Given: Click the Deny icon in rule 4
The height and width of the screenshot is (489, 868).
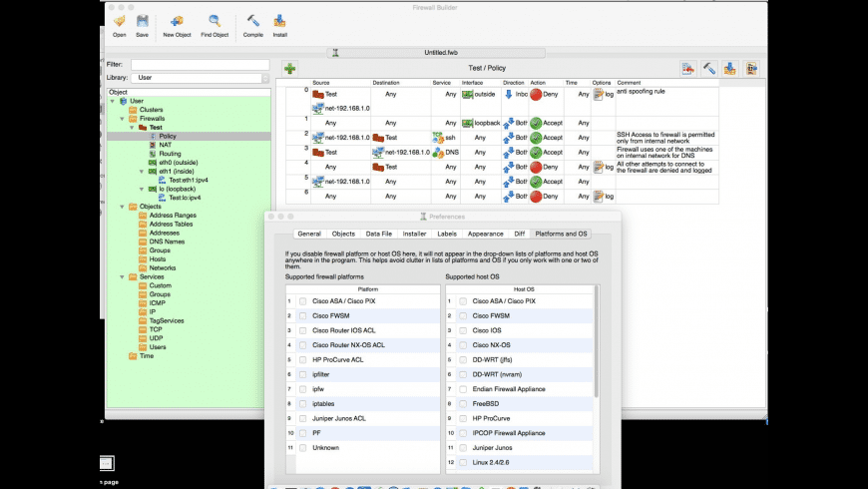Looking at the screenshot, I should (x=536, y=167).
